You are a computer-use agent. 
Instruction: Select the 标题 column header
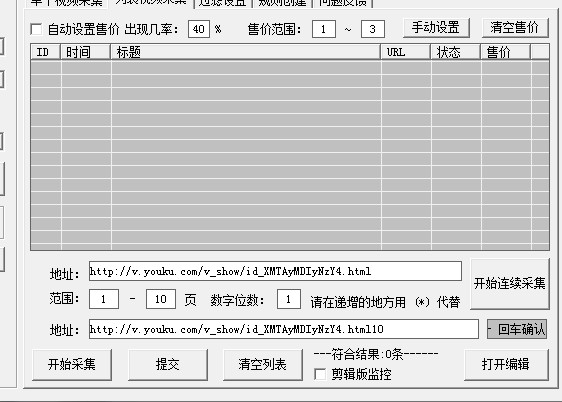(x=246, y=52)
